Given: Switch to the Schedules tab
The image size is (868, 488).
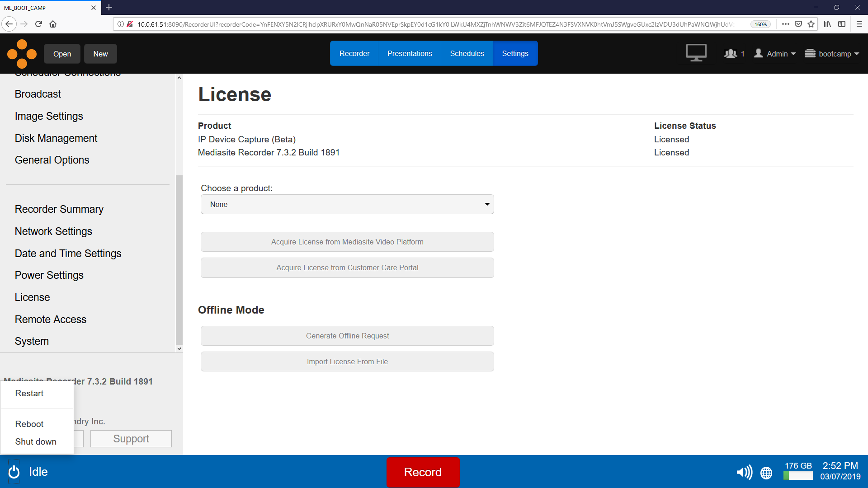Looking at the screenshot, I should (467, 53).
